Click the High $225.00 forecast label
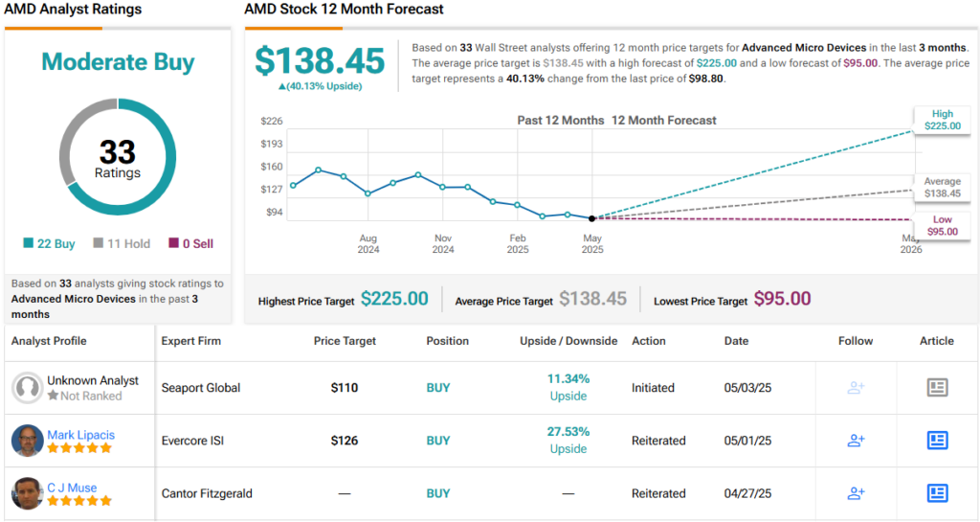 click(x=943, y=120)
